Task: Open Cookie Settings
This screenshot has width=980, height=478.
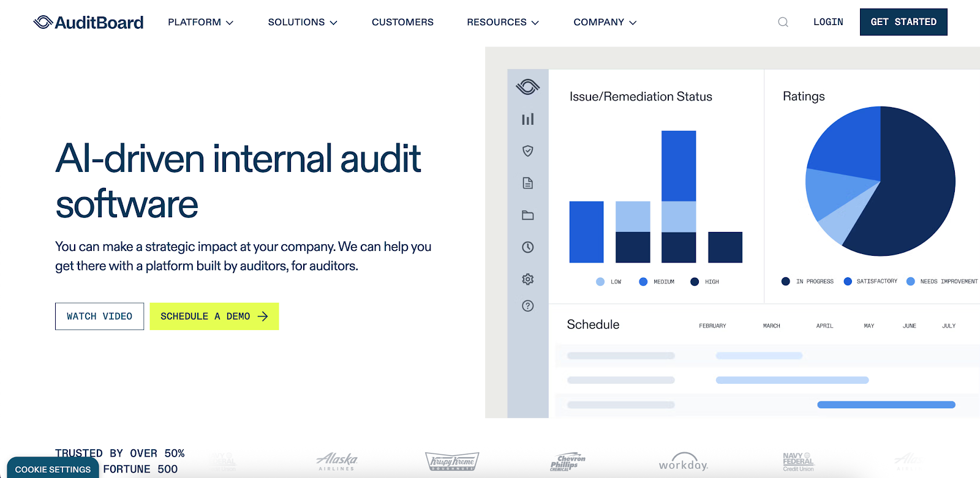Action: pos(53,469)
